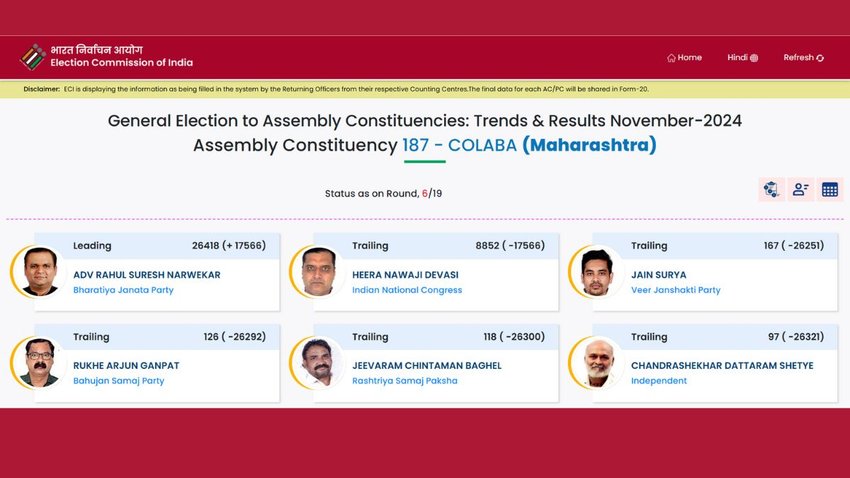Switch to the table grid view icon
This screenshot has height=478, width=850.
tap(830, 189)
